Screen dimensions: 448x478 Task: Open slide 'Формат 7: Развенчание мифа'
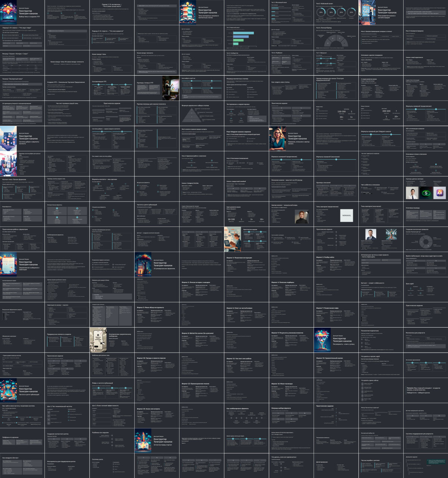pyautogui.click(x=336, y=315)
